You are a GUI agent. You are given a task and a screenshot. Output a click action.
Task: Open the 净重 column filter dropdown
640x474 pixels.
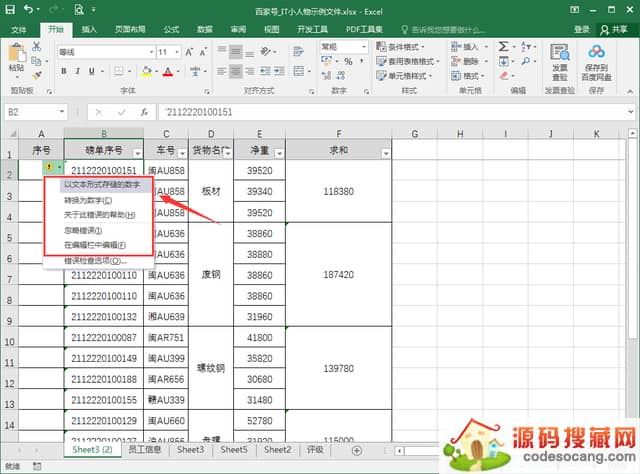point(278,152)
